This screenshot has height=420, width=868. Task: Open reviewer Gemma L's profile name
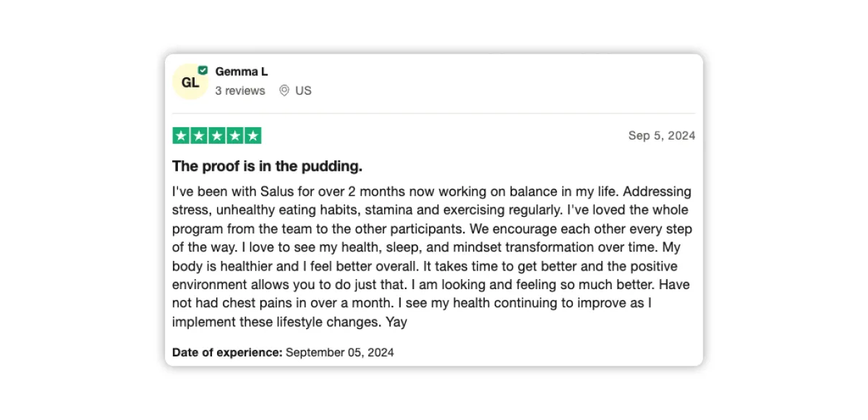242,72
